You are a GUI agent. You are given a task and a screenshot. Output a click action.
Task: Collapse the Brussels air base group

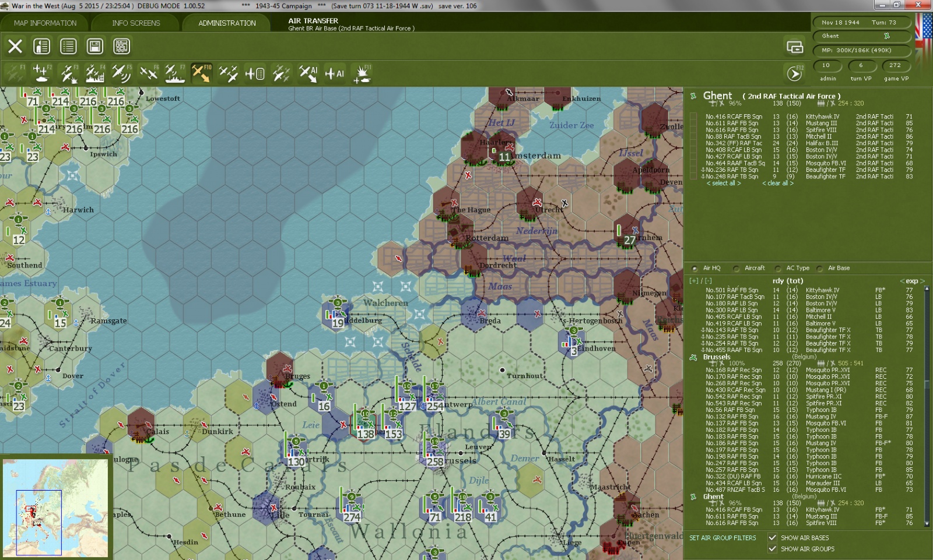693,357
